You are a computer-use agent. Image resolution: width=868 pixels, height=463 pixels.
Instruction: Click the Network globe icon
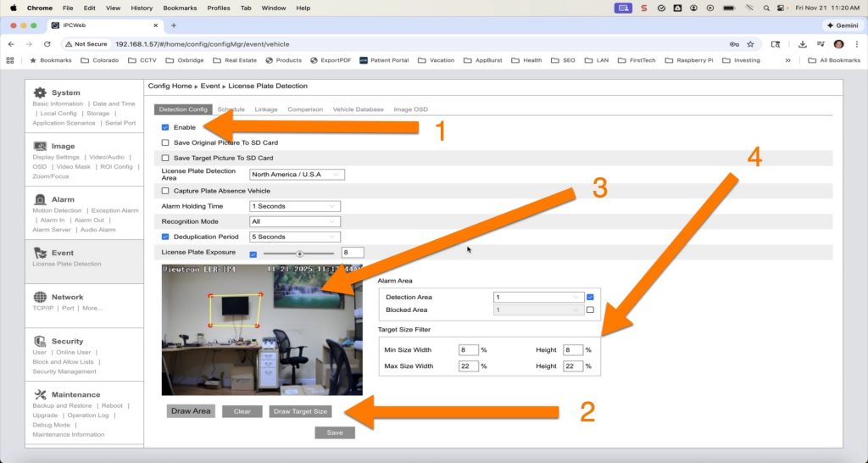[39, 297]
